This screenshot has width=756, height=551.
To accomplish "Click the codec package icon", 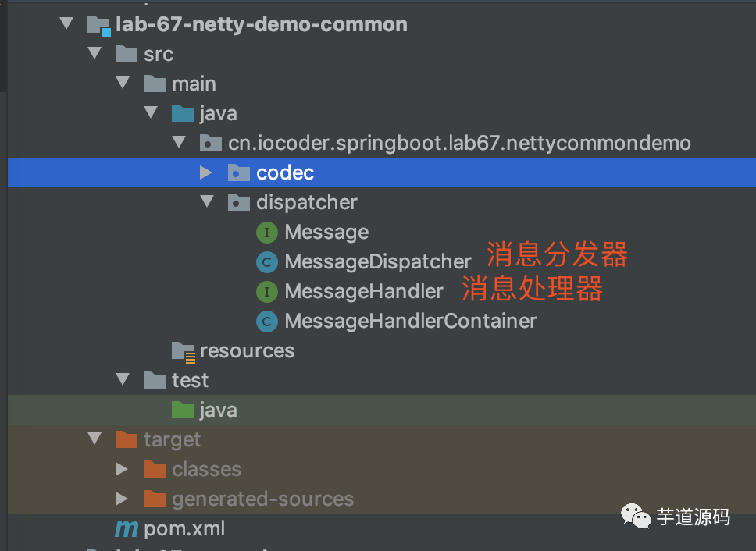I will pos(238,172).
